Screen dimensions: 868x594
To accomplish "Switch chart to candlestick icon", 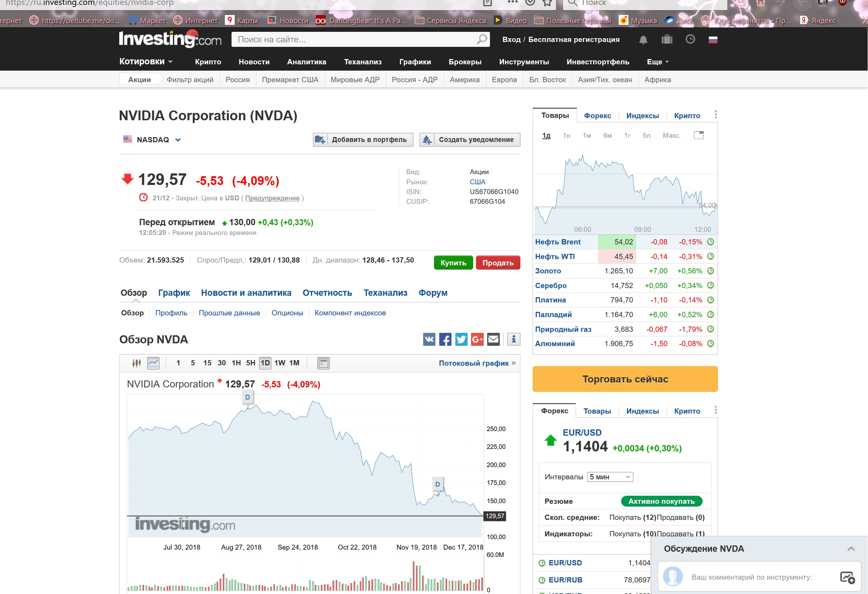I will (x=136, y=363).
